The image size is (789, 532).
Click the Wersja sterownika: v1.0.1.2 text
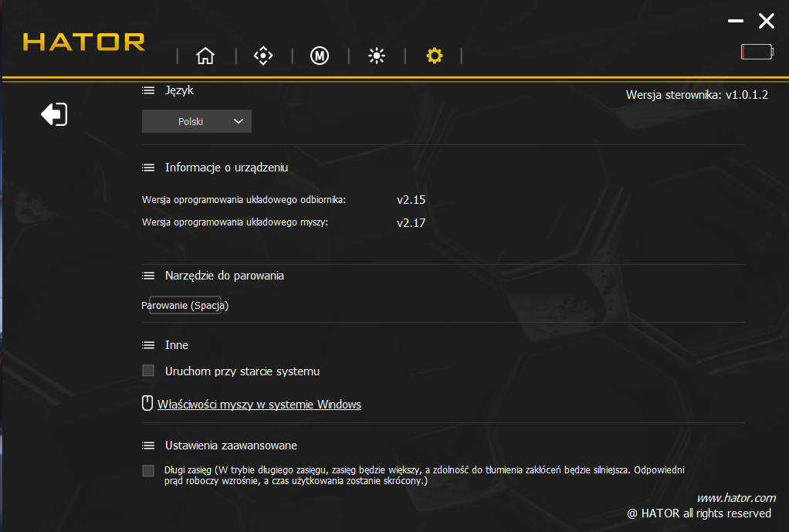(x=697, y=95)
